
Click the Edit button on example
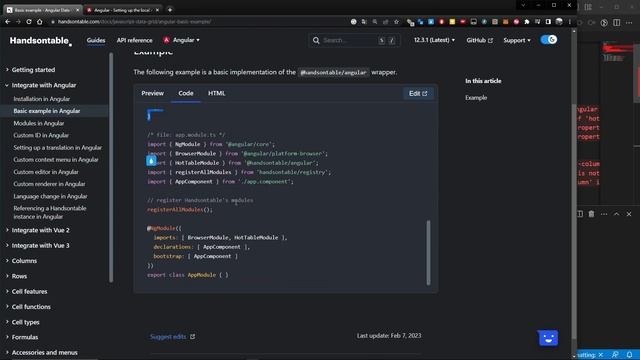coord(418,93)
